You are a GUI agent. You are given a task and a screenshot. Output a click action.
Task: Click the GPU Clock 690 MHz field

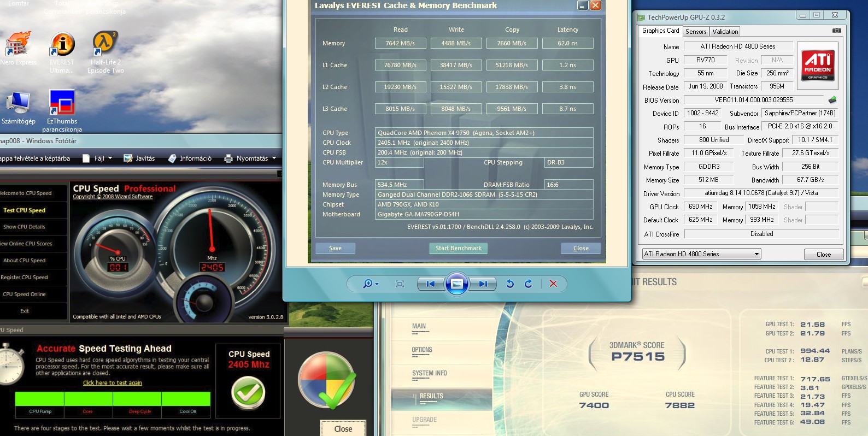coord(700,207)
